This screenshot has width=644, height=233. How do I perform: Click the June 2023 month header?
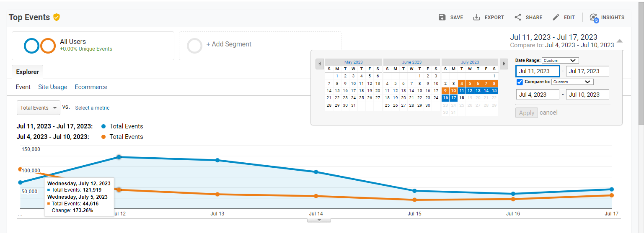(411, 62)
